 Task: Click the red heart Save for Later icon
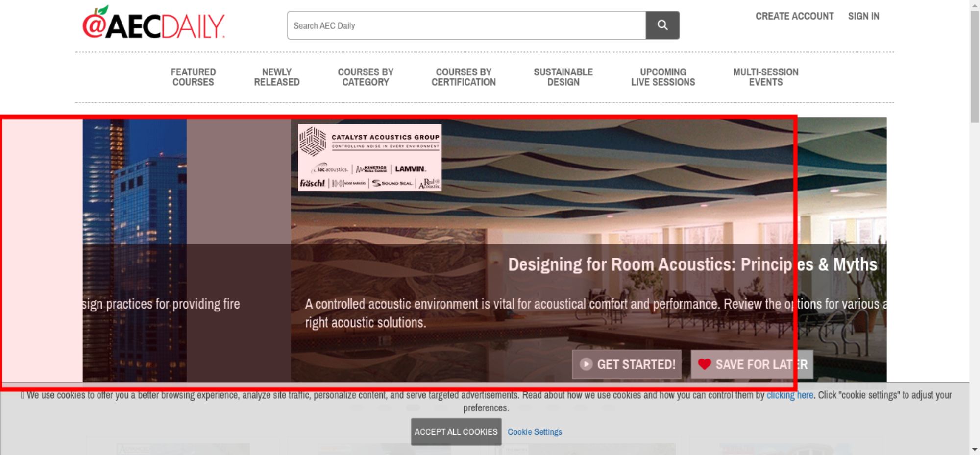click(x=704, y=364)
